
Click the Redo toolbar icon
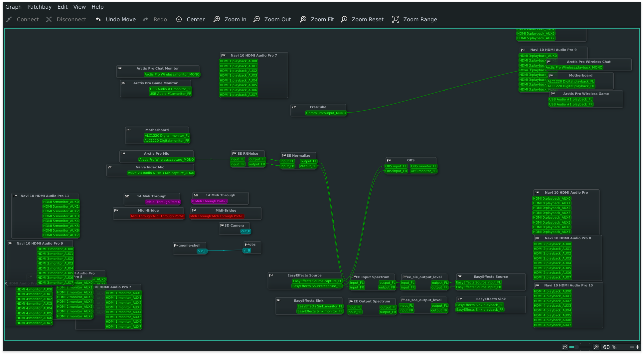145,19
